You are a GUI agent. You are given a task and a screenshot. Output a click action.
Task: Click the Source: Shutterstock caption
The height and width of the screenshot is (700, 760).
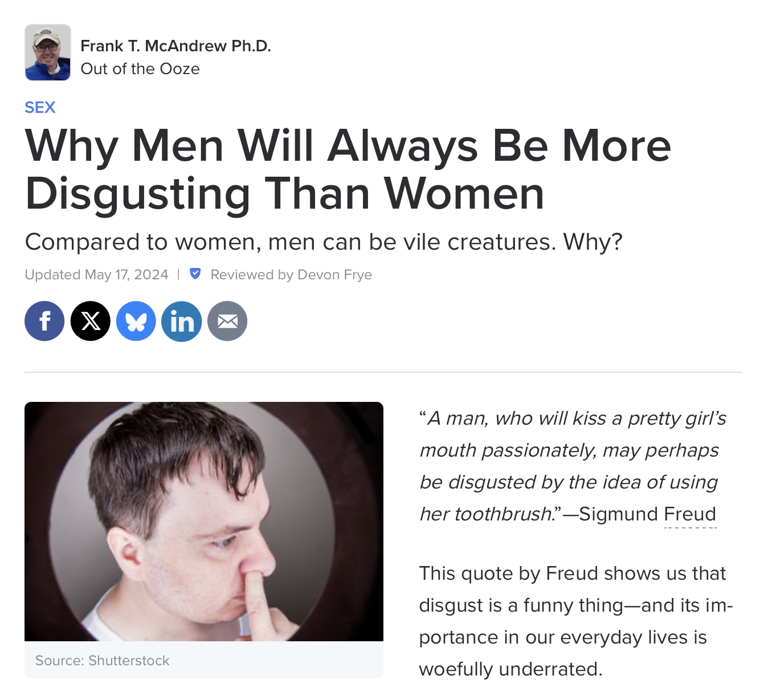coord(103,661)
